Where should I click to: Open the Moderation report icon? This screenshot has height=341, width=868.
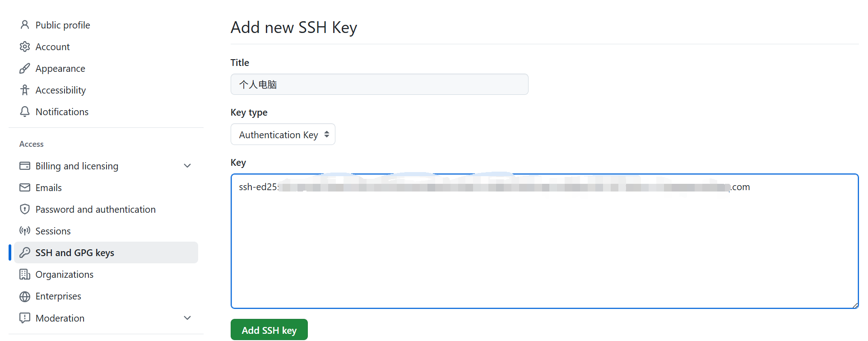(25, 318)
